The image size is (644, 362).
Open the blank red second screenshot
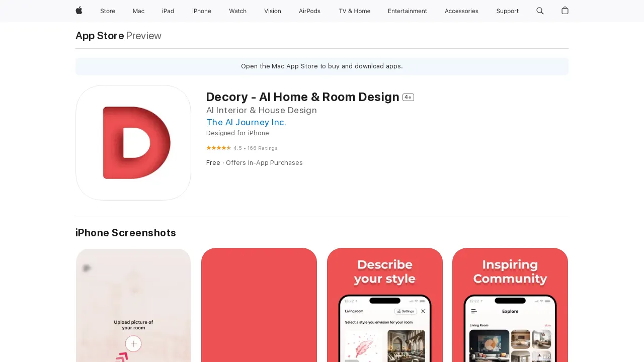pos(259,305)
